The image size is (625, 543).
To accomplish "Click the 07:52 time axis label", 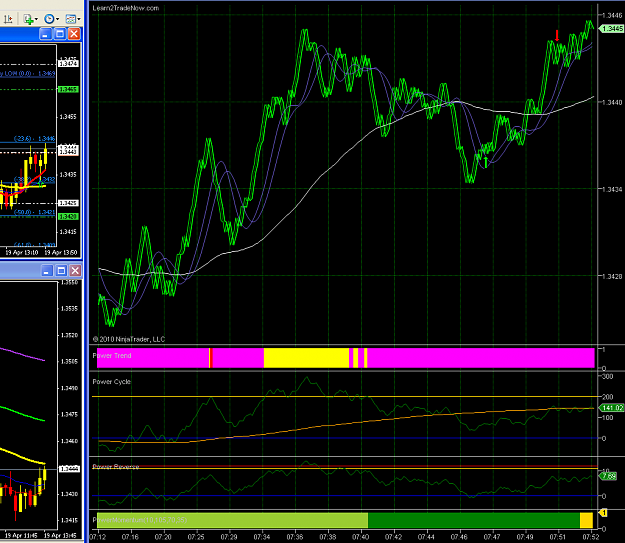I will (591, 537).
